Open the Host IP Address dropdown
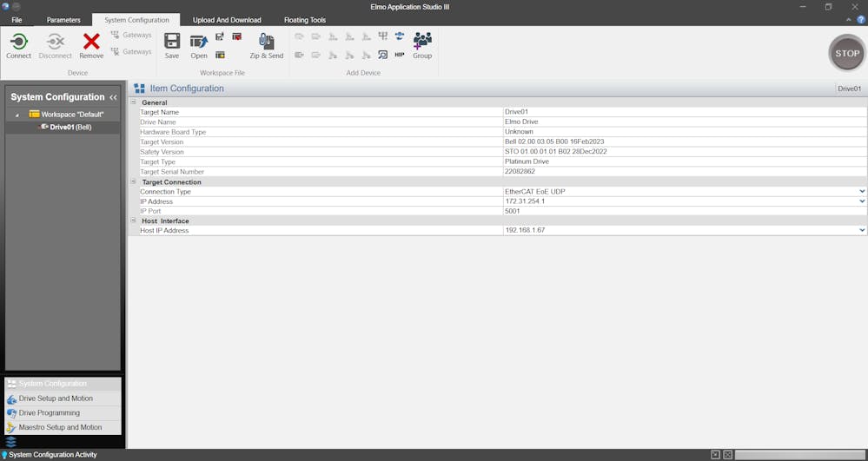The image size is (868, 461). 862,231
